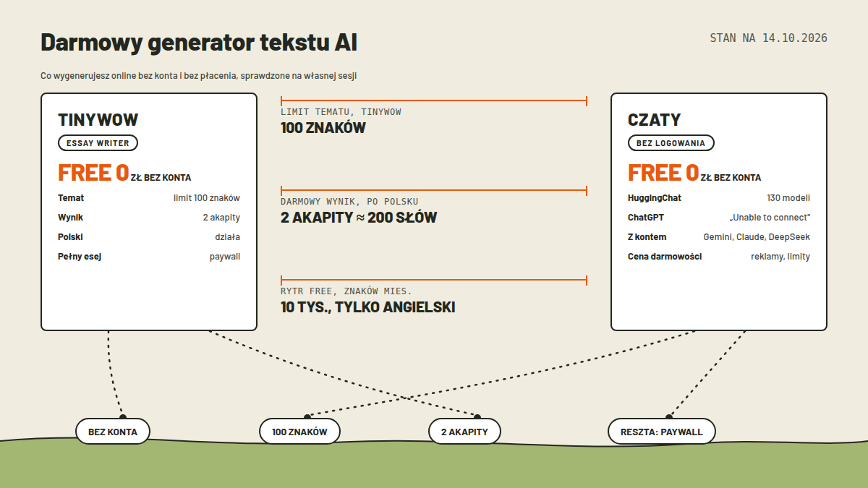Click the TINYWOW card heading
The height and width of the screenshot is (488, 868).
[x=98, y=120]
